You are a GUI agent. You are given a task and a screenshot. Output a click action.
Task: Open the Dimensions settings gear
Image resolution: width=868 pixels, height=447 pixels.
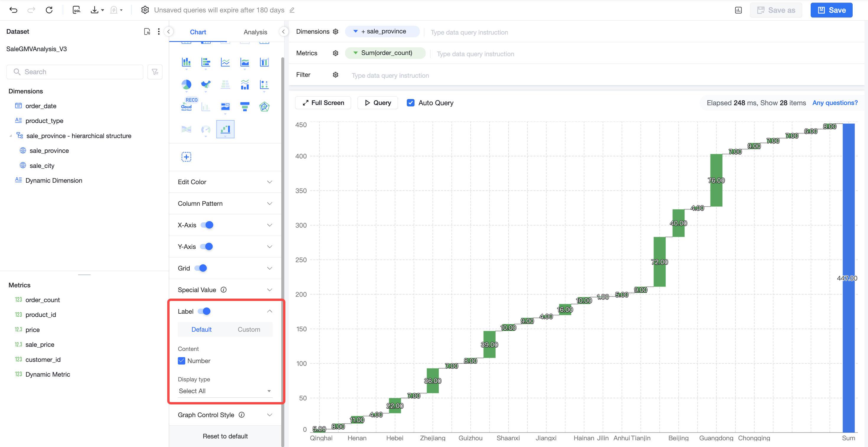point(336,31)
